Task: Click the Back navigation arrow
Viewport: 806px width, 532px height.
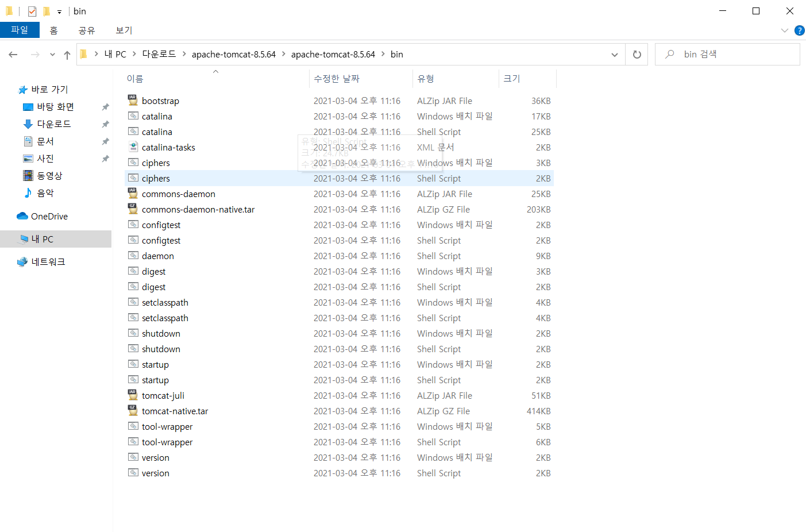Action: coord(13,55)
